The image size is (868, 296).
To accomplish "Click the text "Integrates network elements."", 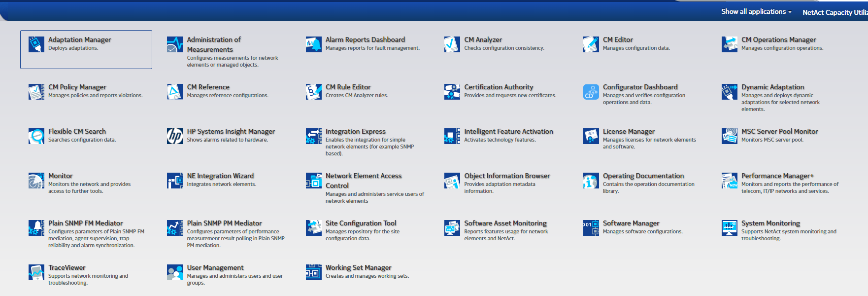I will pyautogui.click(x=221, y=185).
